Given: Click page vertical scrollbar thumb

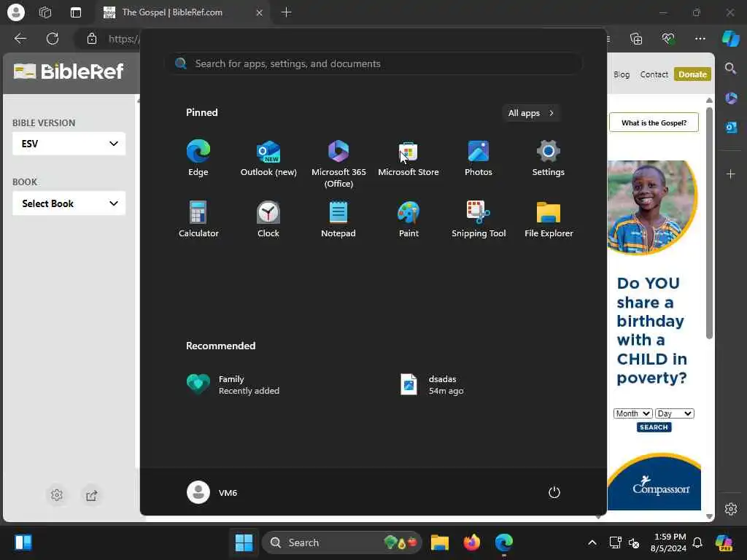Looking at the screenshot, I should tap(709, 223).
